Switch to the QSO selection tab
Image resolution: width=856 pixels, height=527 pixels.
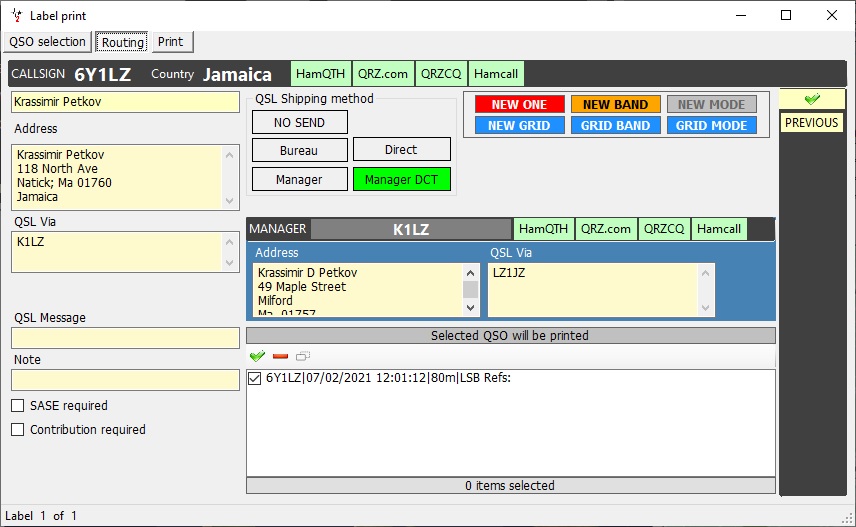47,42
